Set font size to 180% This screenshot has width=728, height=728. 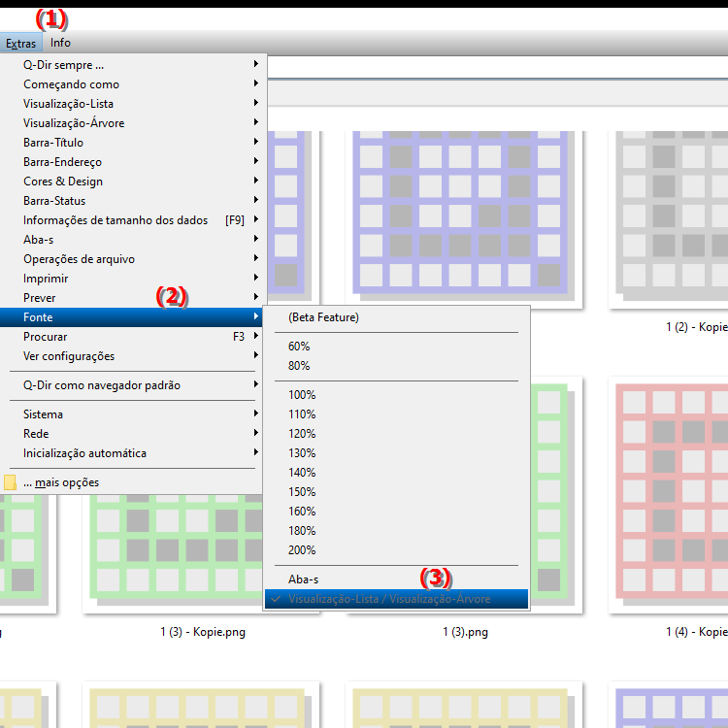click(396, 531)
